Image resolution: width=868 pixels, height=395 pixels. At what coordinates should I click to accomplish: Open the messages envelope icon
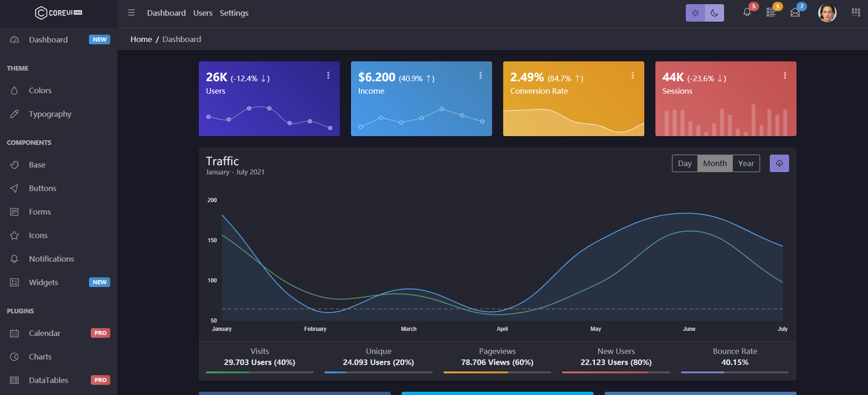click(x=795, y=12)
